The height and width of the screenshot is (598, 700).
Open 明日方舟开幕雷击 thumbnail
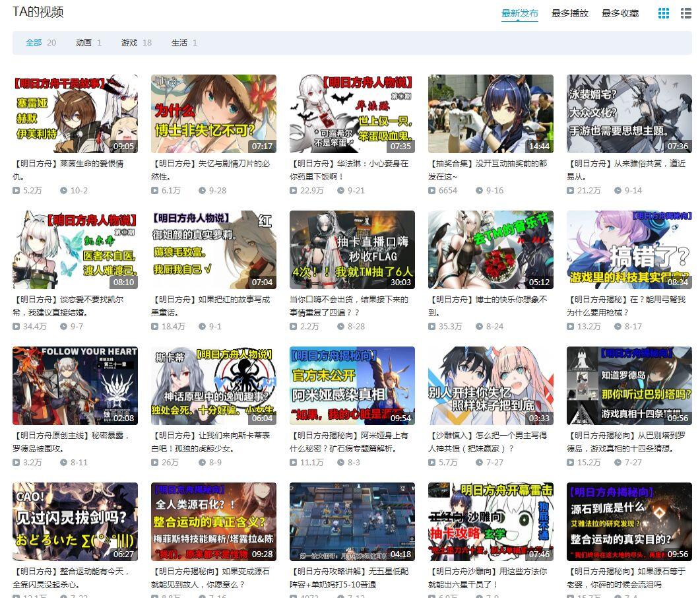491,521
